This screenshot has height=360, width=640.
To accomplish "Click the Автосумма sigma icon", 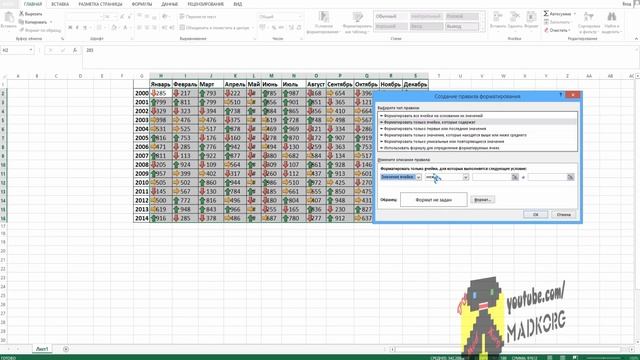I will 546,13.
